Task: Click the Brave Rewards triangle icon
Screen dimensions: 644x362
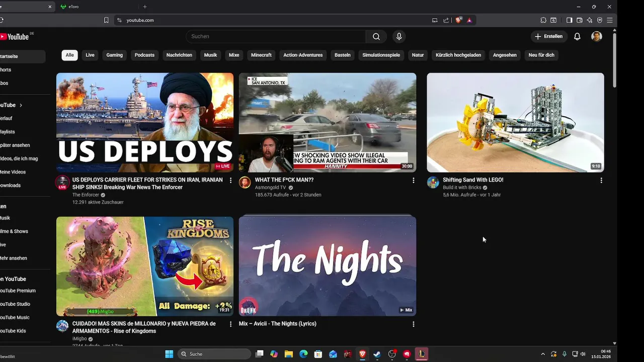Action: click(469, 20)
